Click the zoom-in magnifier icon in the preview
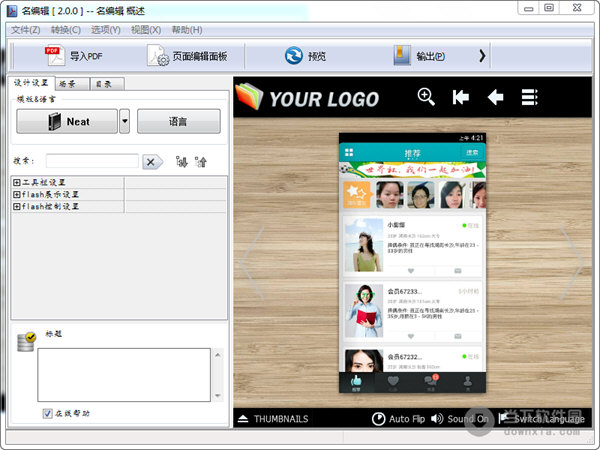 426,97
